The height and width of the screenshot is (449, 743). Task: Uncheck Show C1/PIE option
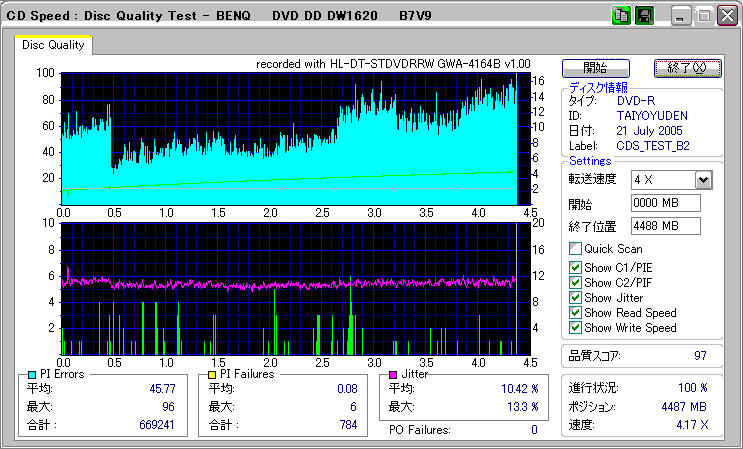575,267
